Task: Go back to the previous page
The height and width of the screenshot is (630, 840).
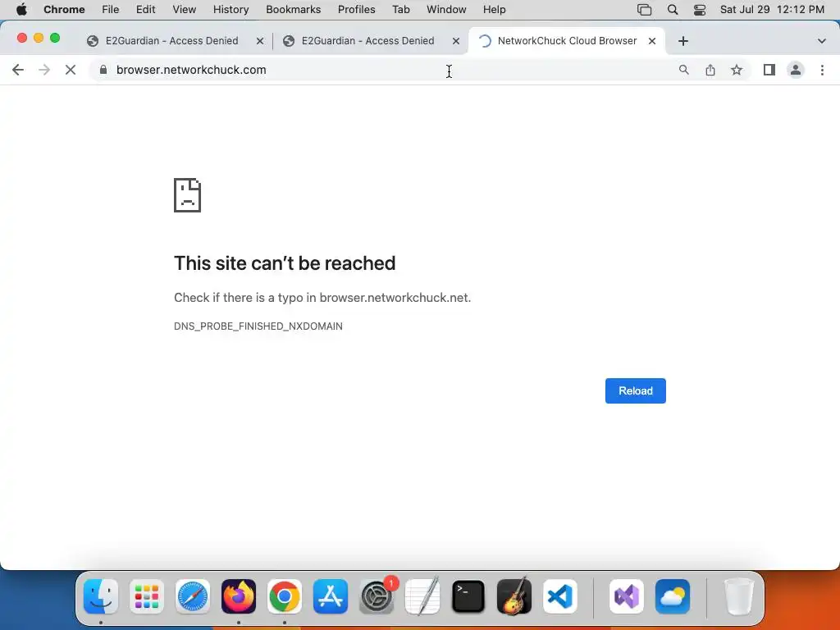Action: (18, 70)
